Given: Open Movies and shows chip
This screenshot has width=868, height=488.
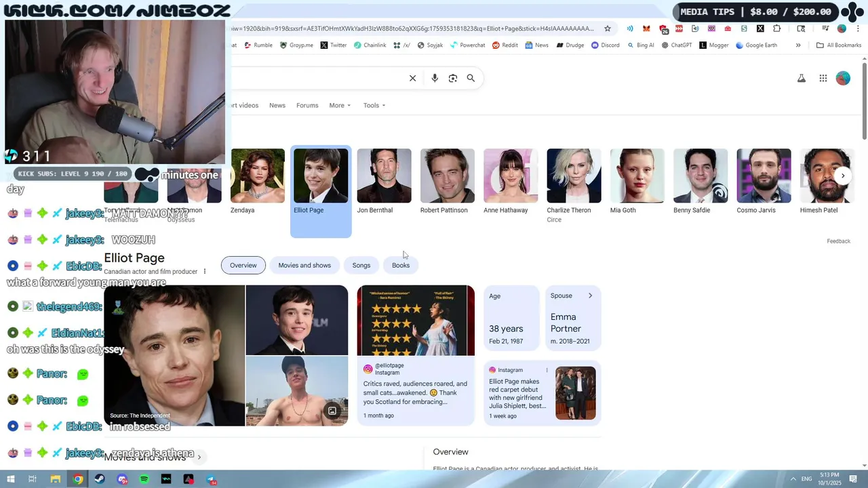Looking at the screenshot, I should point(304,265).
